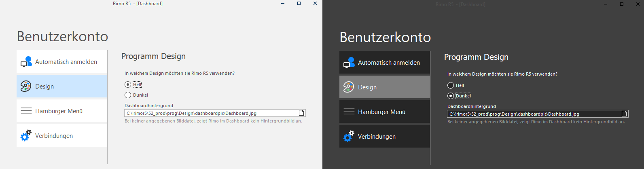Minimize the light Rimo R5 window
This screenshot has width=644, height=169.
(283, 3)
